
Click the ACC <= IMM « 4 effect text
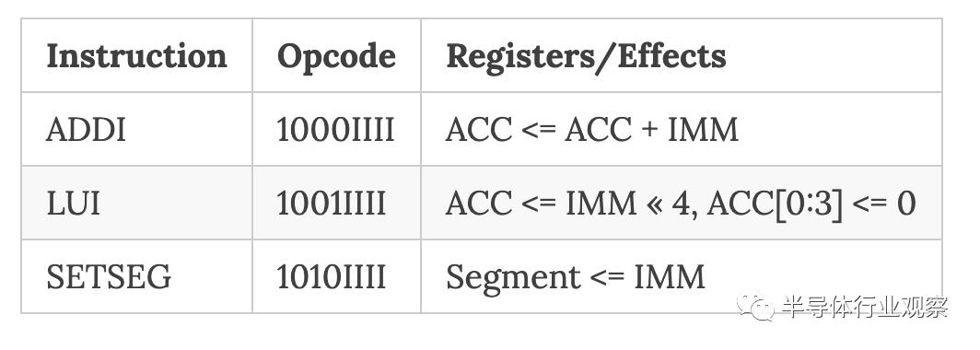click(x=566, y=204)
